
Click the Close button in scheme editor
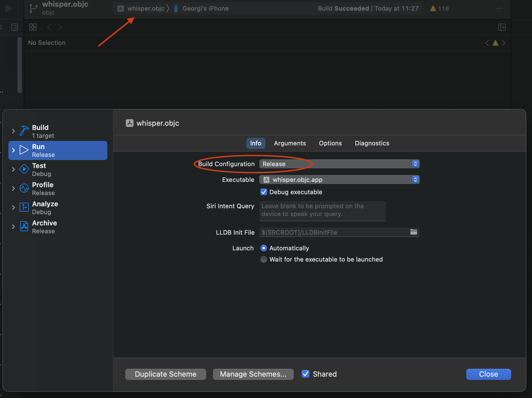point(489,374)
